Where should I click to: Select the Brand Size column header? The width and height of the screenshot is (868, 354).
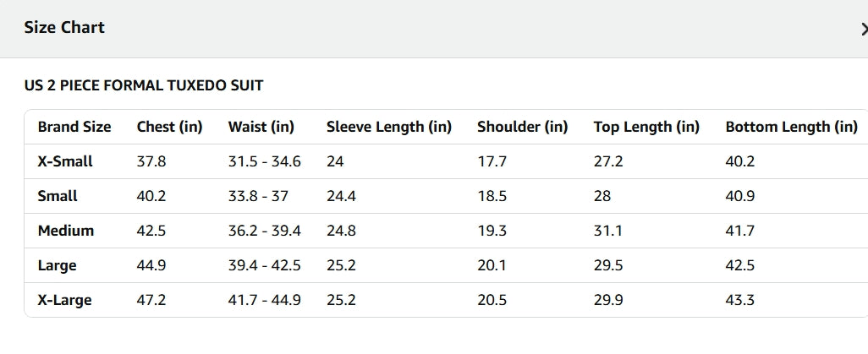[x=74, y=128]
